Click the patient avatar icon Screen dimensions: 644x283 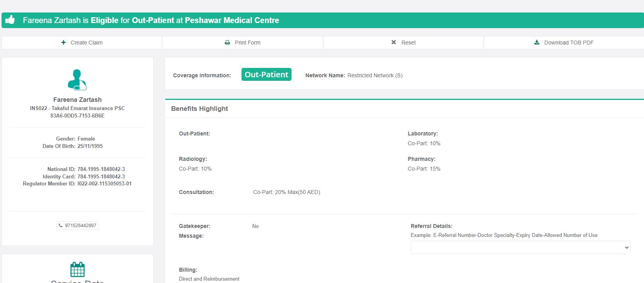pyautogui.click(x=77, y=80)
